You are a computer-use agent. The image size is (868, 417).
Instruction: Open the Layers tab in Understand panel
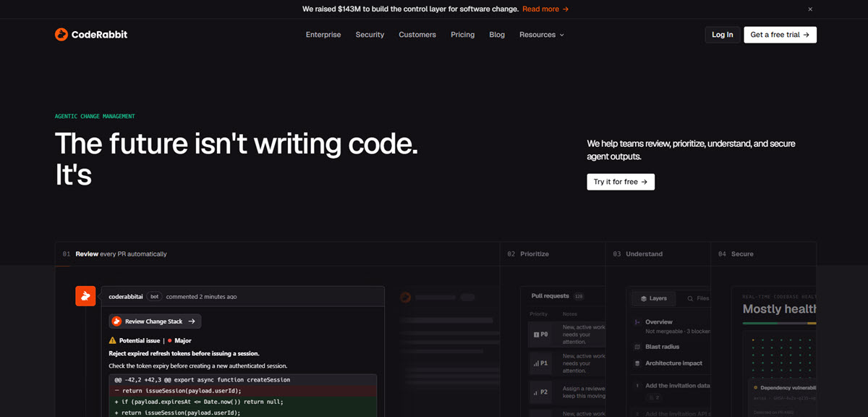point(653,298)
